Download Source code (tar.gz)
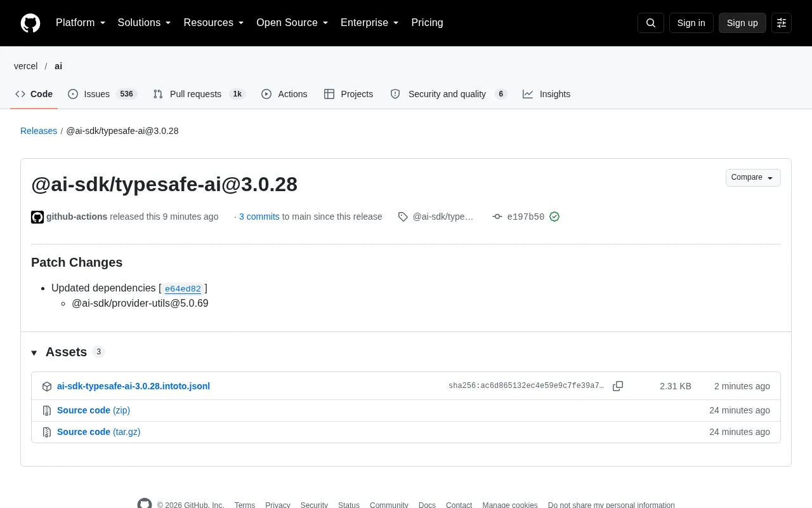Viewport: 812px width, 508px height. click(98, 432)
